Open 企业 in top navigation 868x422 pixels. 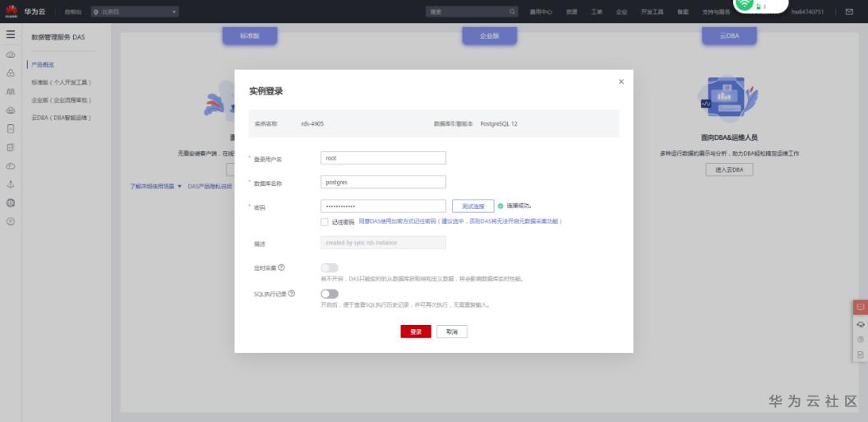tap(621, 12)
